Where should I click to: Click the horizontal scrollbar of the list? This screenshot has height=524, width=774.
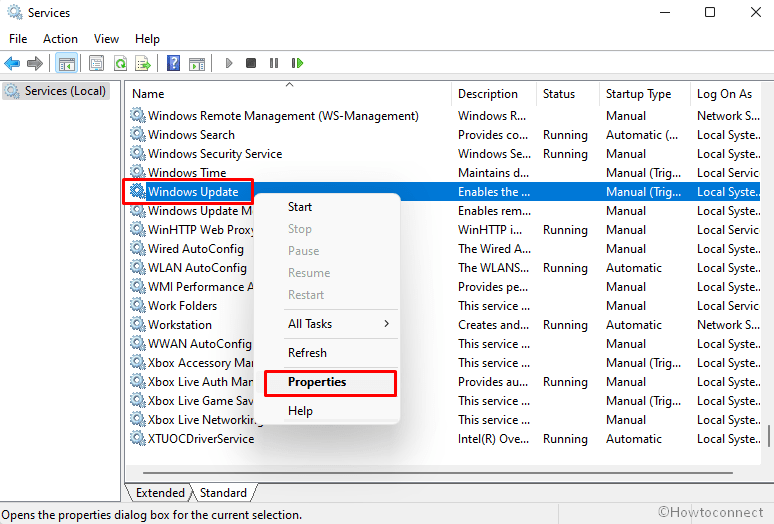437,473
